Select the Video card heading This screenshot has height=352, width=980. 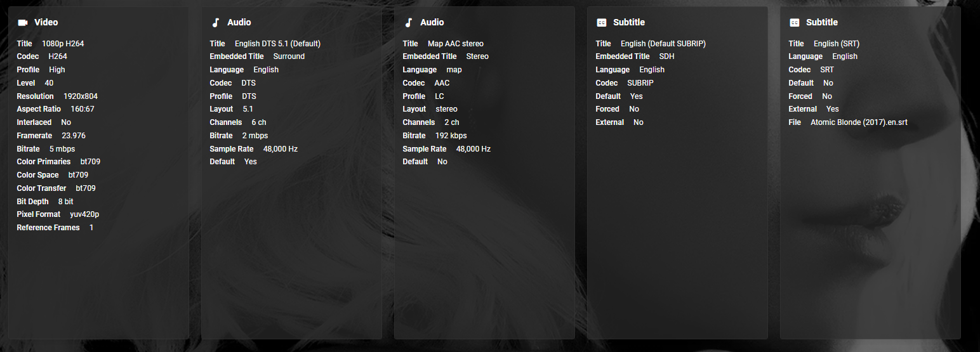pyautogui.click(x=46, y=22)
